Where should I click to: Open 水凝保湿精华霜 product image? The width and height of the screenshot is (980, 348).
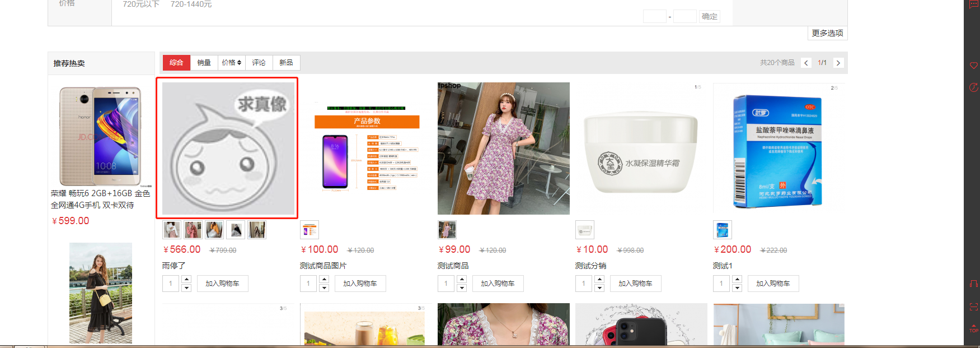pyautogui.click(x=641, y=149)
